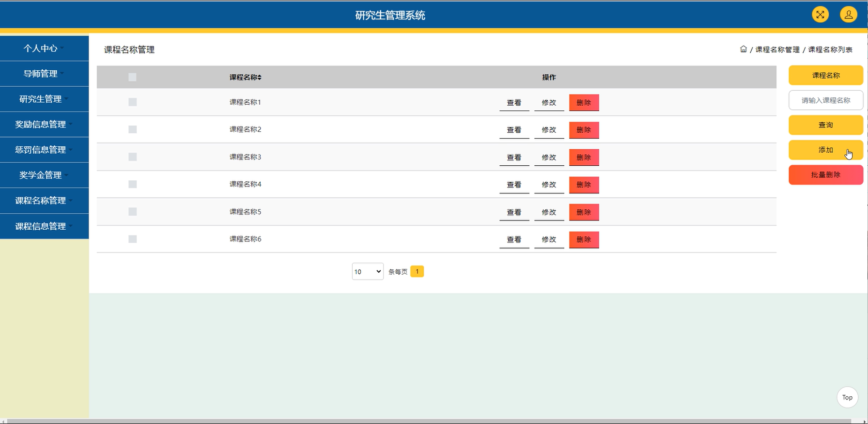Click the fullscreen toggle icon in header
Viewport: 868px width, 424px height.
[820, 15]
